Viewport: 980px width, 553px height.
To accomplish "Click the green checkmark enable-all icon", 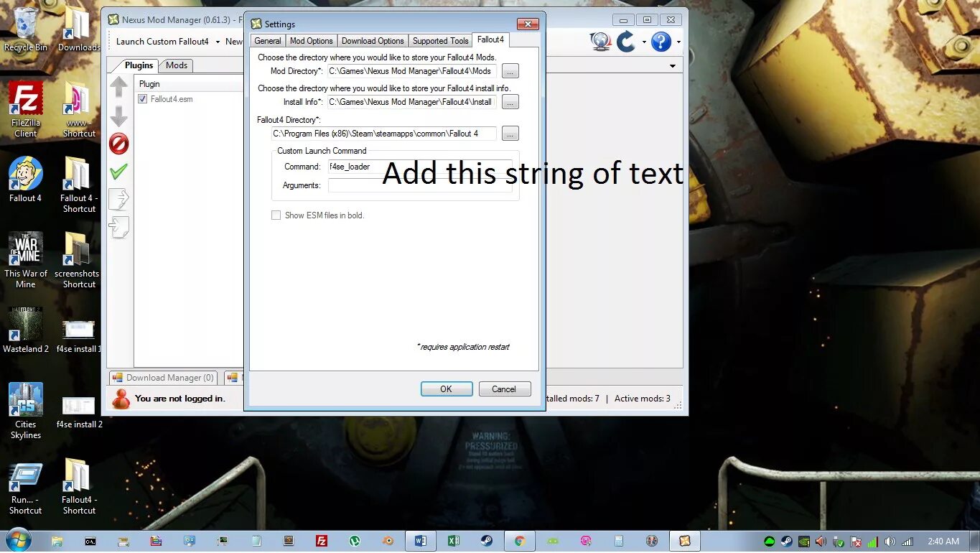I will tap(119, 171).
